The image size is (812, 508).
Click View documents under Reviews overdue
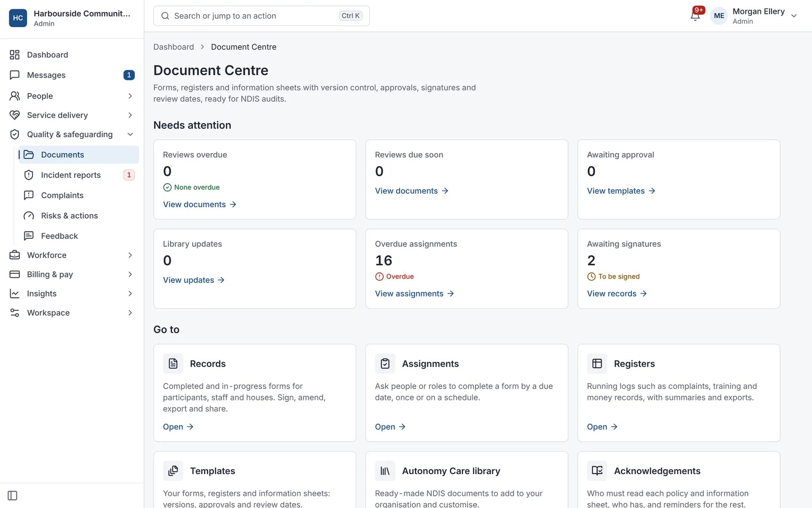(200, 204)
